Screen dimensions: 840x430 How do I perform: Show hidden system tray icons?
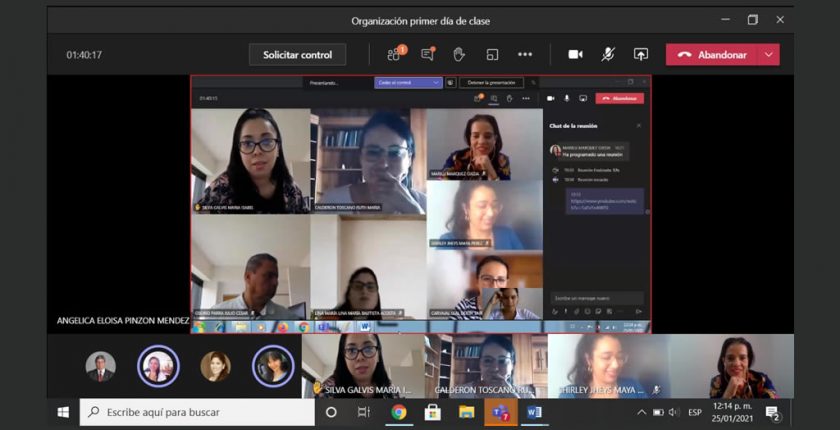point(641,412)
